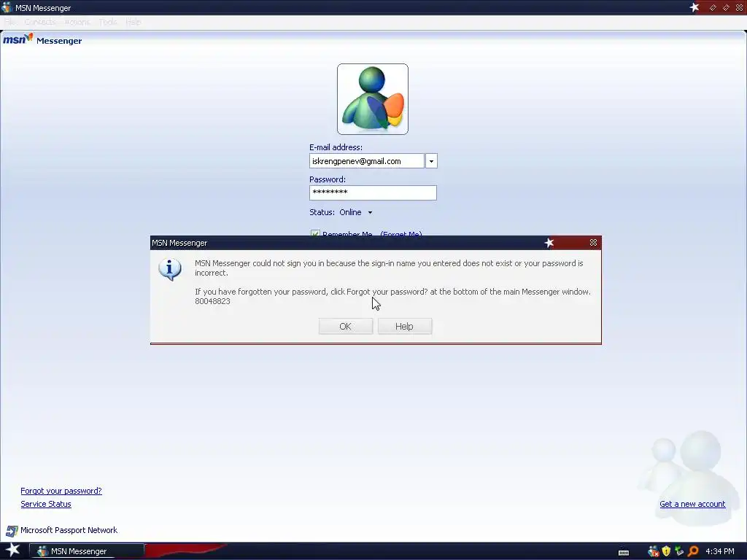This screenshot has height=560, width=747.
Task: Close the error dialog with the X
Action: tap(593, 242)
